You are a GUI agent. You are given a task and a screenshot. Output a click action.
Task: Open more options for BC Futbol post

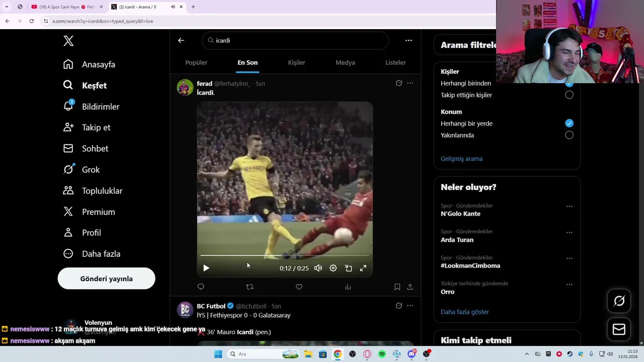[x=410, y=305]
